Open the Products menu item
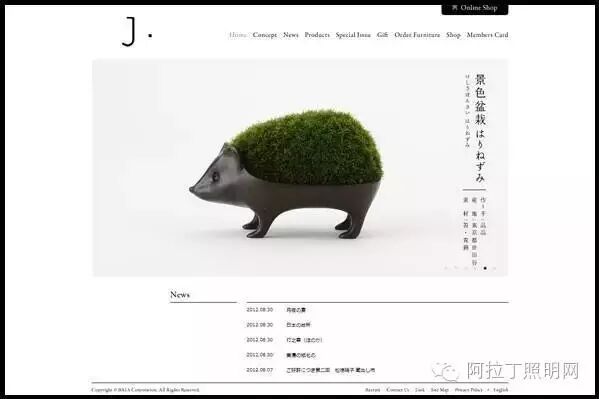Viewport: 599px width, 399px height. (x=317, y=35)
